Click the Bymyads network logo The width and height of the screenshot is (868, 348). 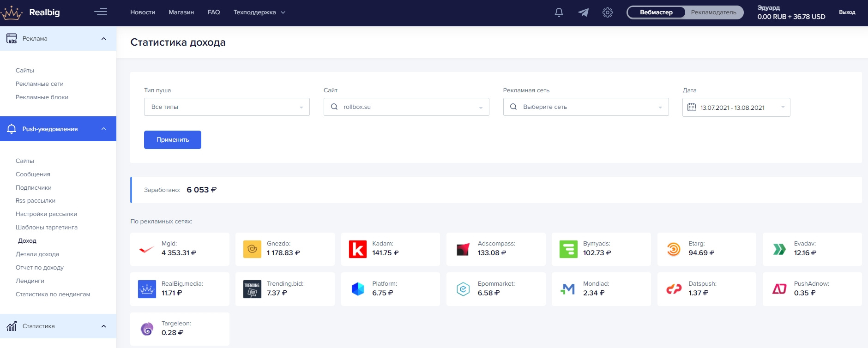coord(568,249)
